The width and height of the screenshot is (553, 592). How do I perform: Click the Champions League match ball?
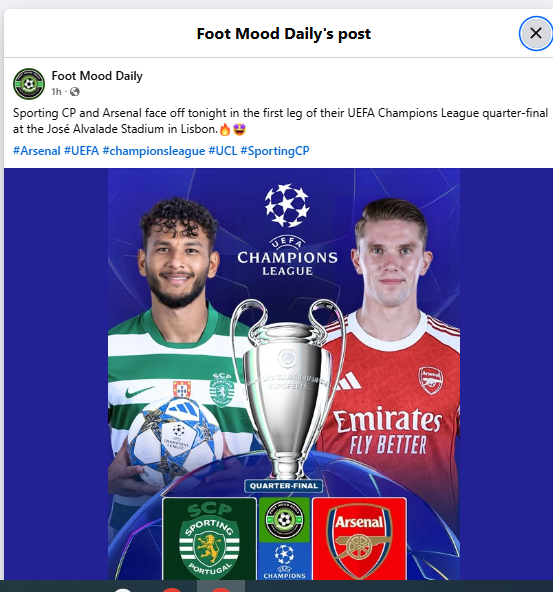(x=174, y=442)
